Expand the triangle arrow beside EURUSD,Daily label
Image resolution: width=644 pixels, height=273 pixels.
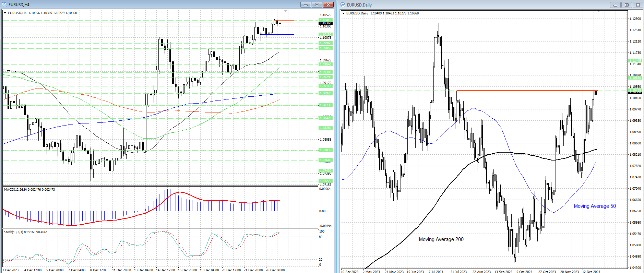tap(344, 13)
